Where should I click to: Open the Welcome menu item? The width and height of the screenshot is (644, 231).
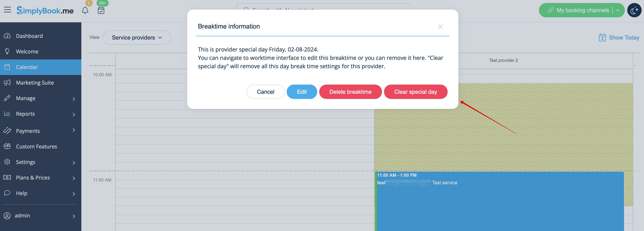[x=40, y=51]
